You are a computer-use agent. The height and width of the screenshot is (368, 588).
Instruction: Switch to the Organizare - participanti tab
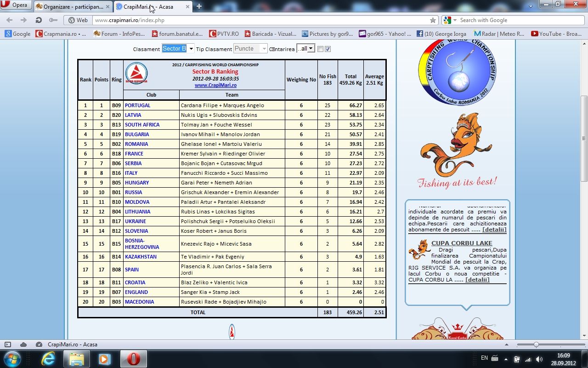(73, 6)
